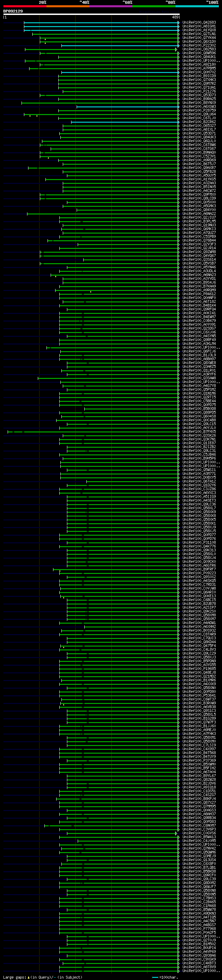Select the UniRef100_Q7XHK3 label
222x980 pixels.
[x=199, y=80]
